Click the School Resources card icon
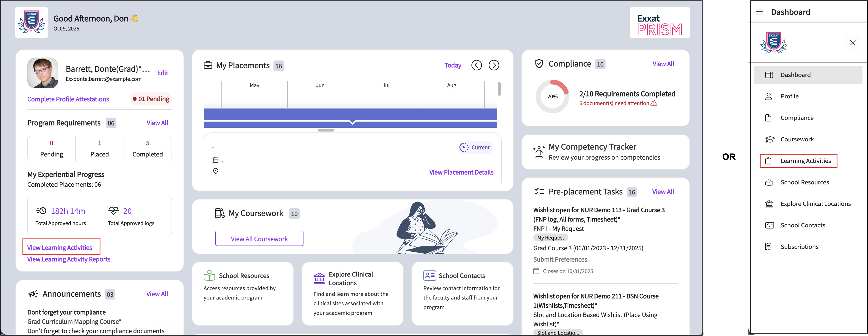The width and height of the screenshot is (868, 336). click(x=209, y=275)
